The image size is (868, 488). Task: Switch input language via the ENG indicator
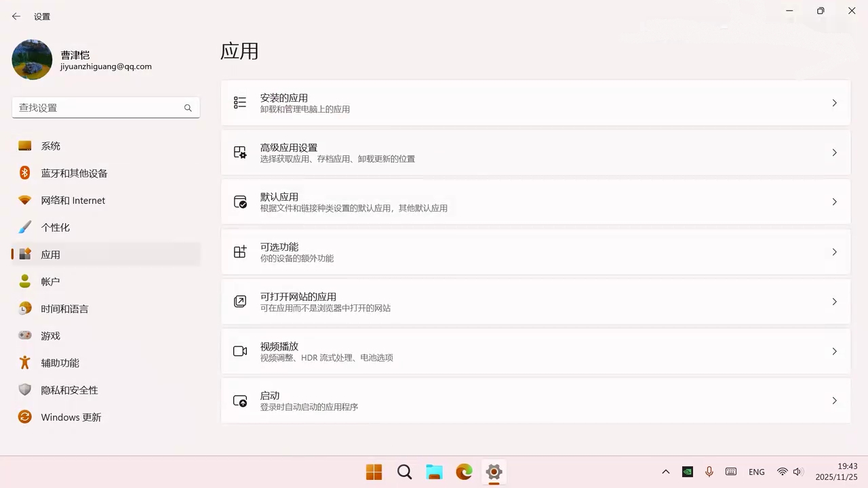757,472
